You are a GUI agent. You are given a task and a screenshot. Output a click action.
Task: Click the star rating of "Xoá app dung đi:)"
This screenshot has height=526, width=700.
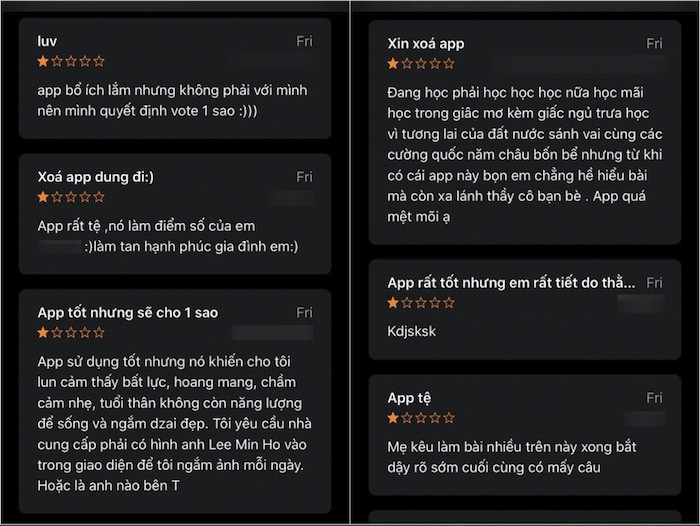tap(70, 197)
